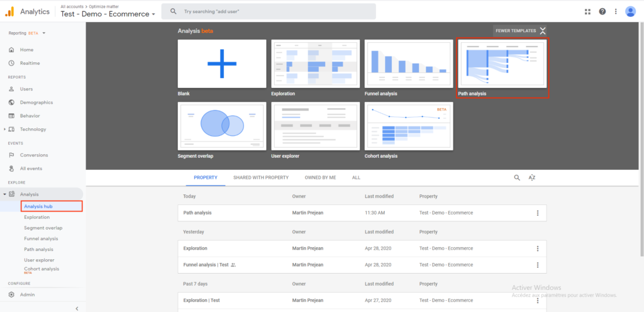
Task: Open the Path analysis row from Today
Action: tap(362, 213)
